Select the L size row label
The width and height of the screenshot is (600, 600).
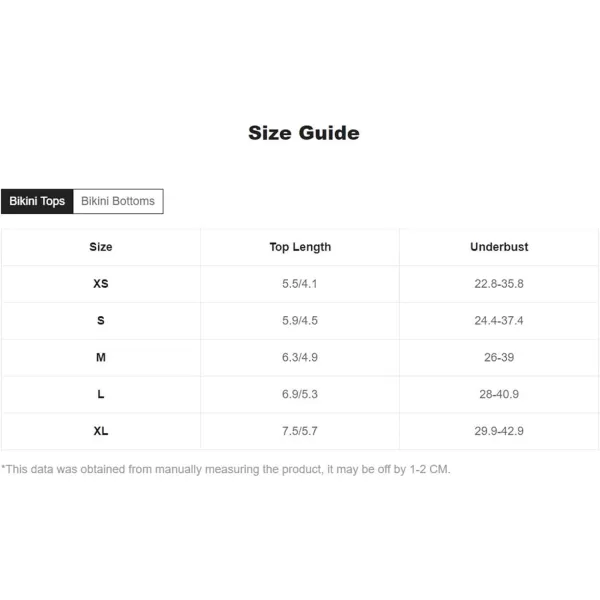(x=101, y=394)
